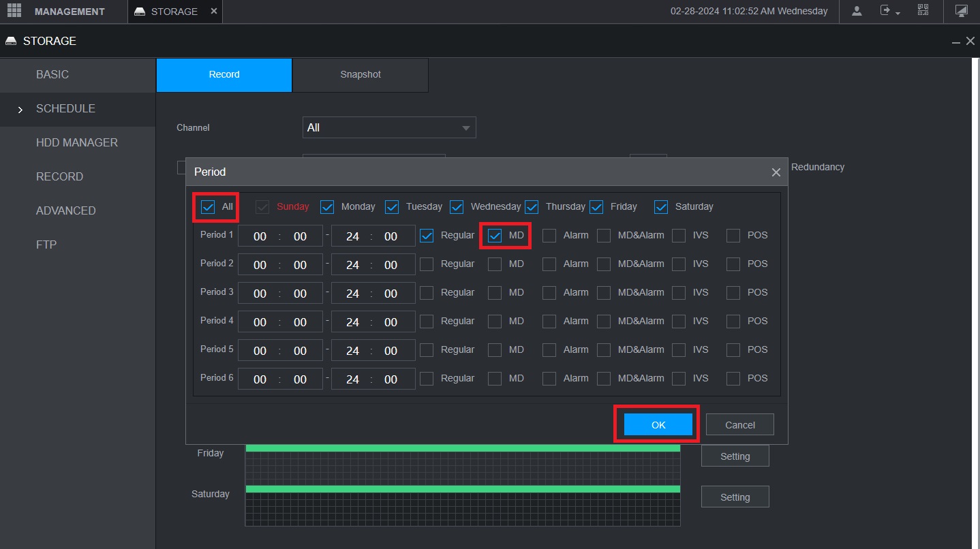Toggle the All days checkbox

click(208, 206)
